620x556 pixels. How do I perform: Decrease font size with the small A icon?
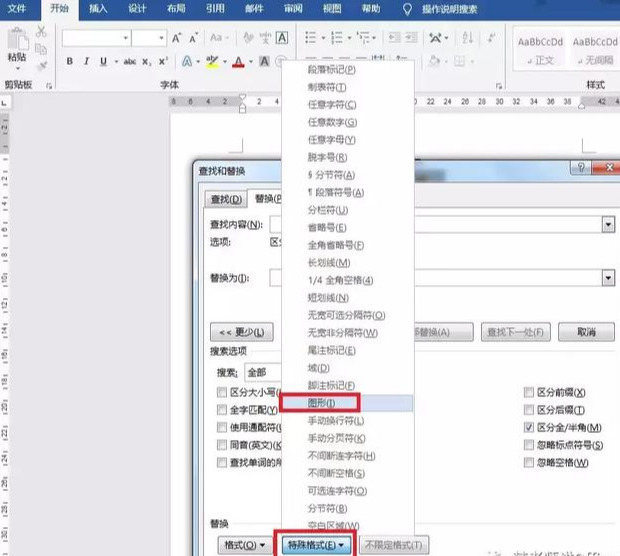click(x=193, y=38)
